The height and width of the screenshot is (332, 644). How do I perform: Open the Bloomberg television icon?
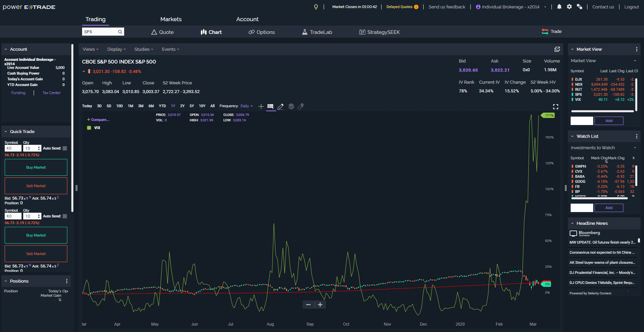pos(573,234)
